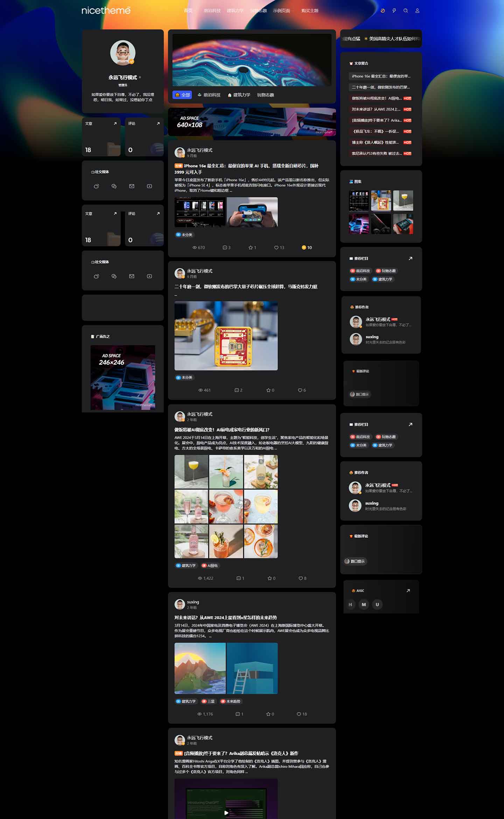Open the email icon under 社交媒体
Viewport: 504px width, 819px height.
[x=132, y=186]
